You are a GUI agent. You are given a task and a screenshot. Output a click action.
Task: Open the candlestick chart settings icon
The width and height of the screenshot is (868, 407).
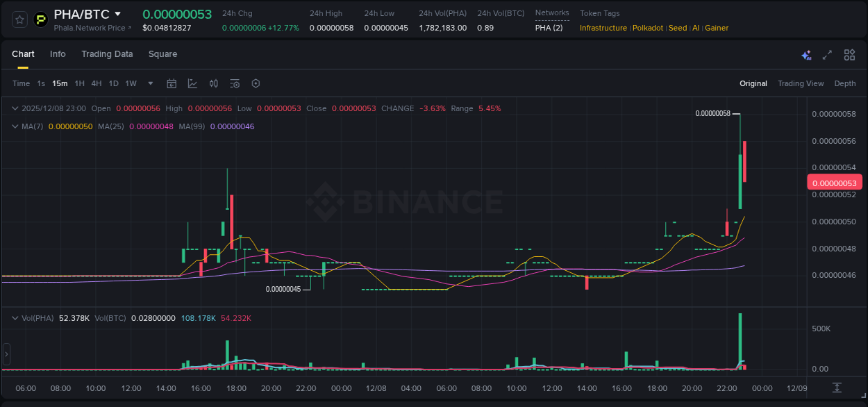click(213, 83)
